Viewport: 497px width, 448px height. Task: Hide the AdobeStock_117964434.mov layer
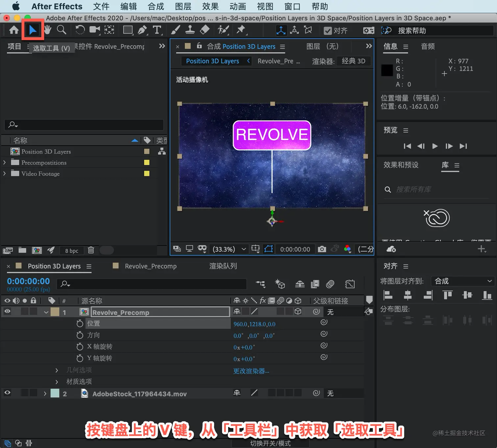coord(7,393)
